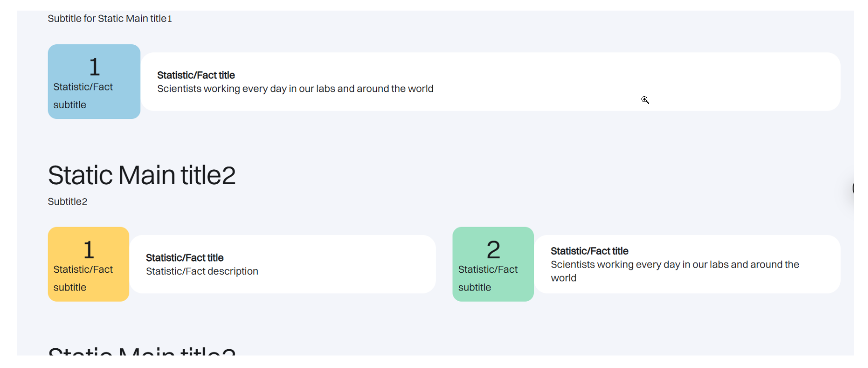Click the scientists description beside the green card
The image size is (868, 368).
(674, 265)
